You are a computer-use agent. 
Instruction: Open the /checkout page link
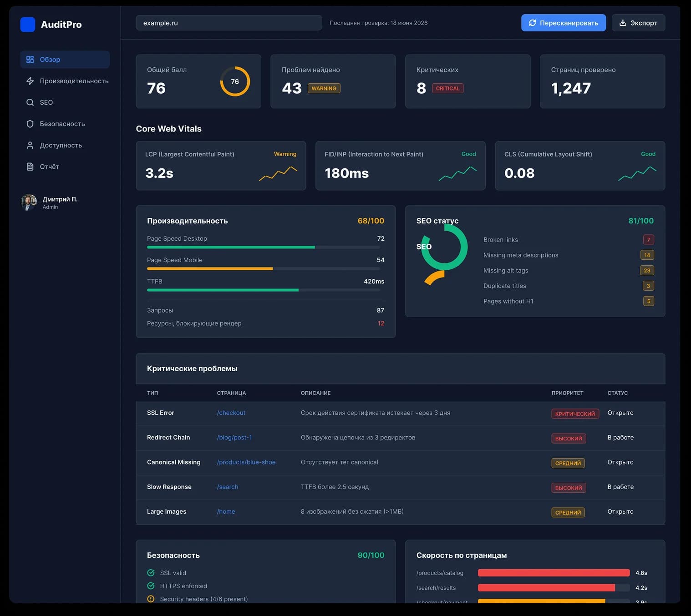click(x=231, y=413)
